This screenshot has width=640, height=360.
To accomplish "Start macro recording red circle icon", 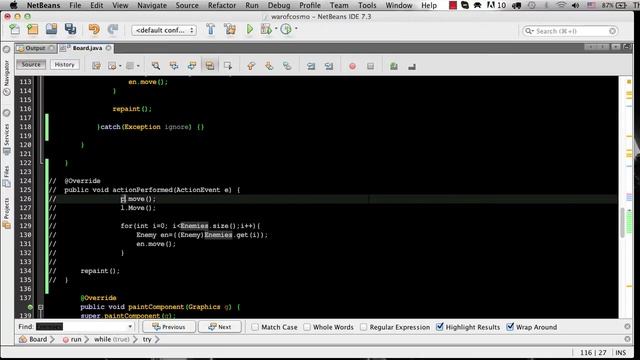I will pyautogui.click(x=352, y=66).
